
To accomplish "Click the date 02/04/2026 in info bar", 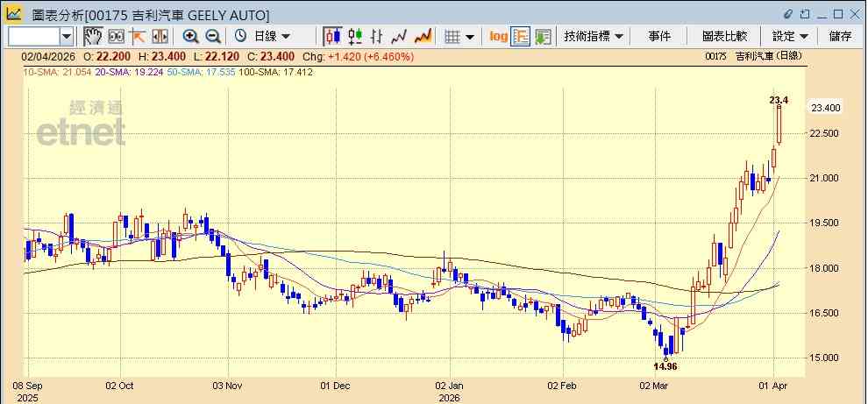I will (47, 56).
